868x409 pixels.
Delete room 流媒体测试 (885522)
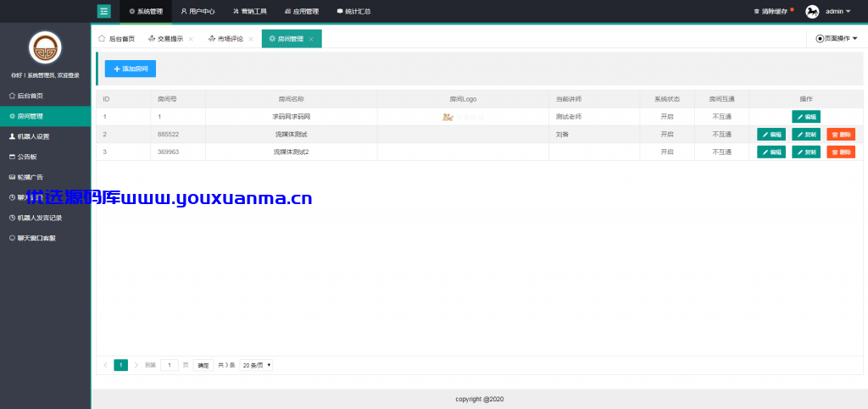pos(841,135)
